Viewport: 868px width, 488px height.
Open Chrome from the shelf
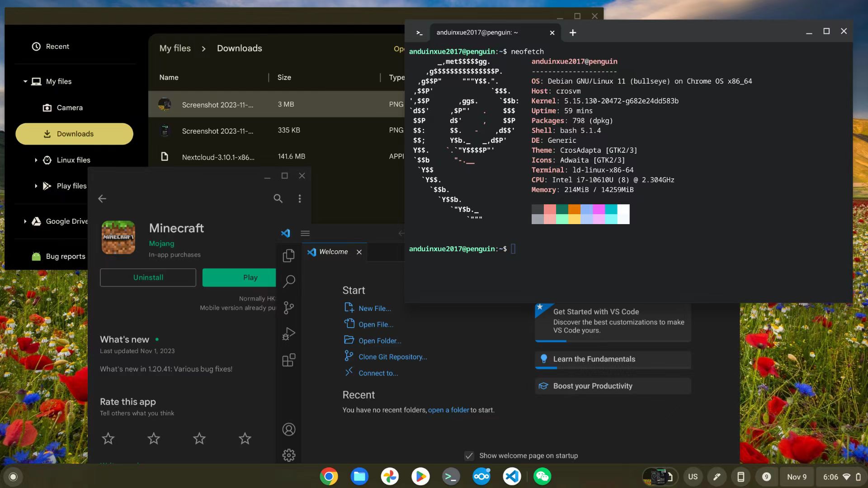point(329,476)
